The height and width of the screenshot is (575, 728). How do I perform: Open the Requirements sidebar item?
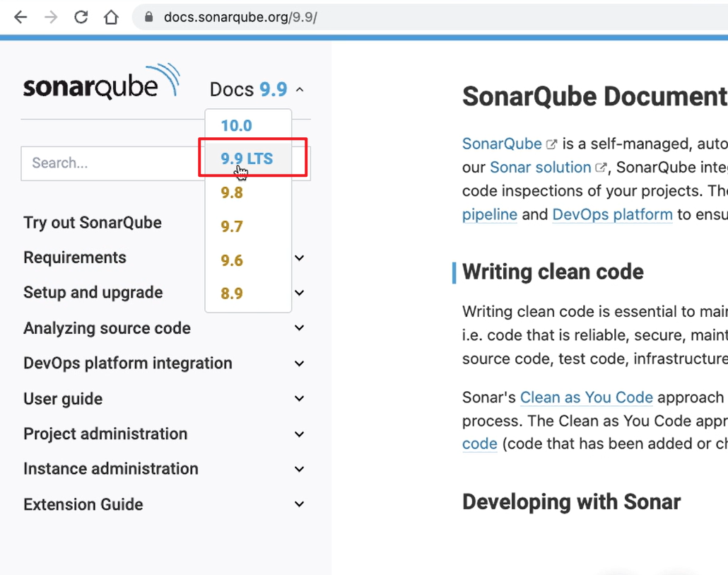75,257
